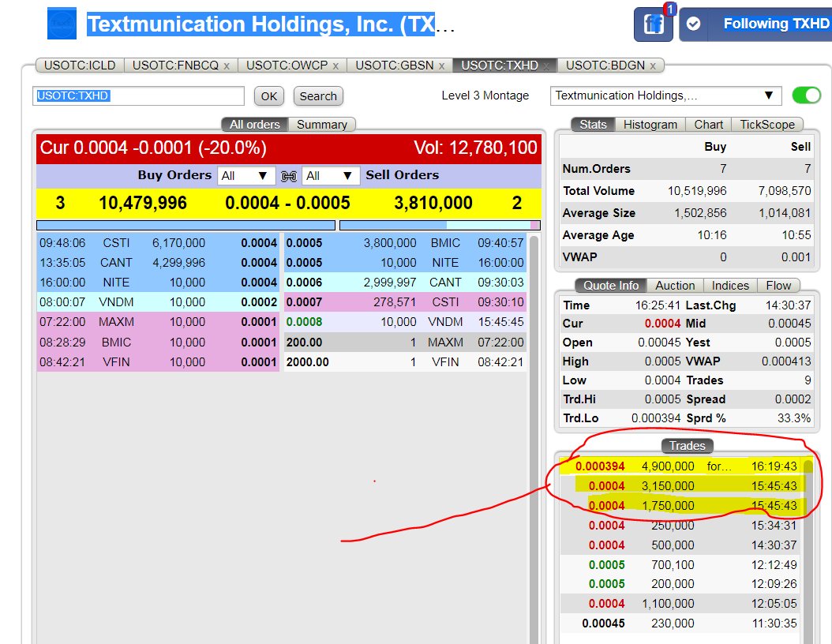Select the CANT sell order of 2,999,997
The width and height of the screenshot is (832, 644).
point(406,283)
